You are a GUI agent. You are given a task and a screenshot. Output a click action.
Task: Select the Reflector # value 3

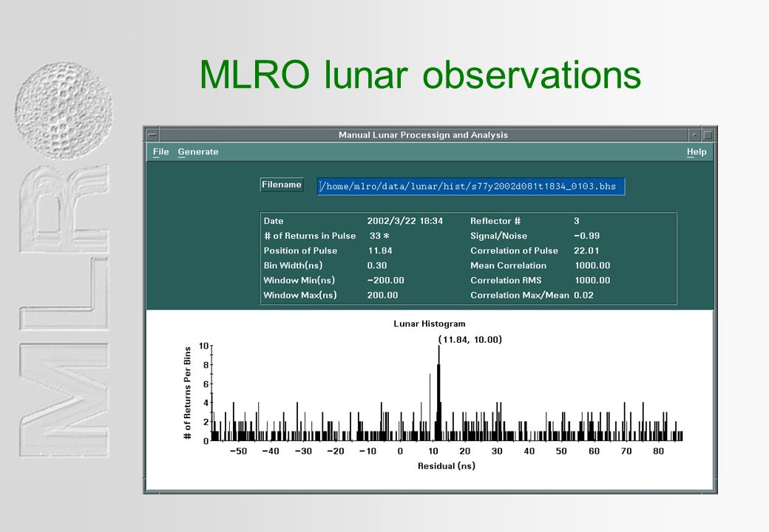577,221
